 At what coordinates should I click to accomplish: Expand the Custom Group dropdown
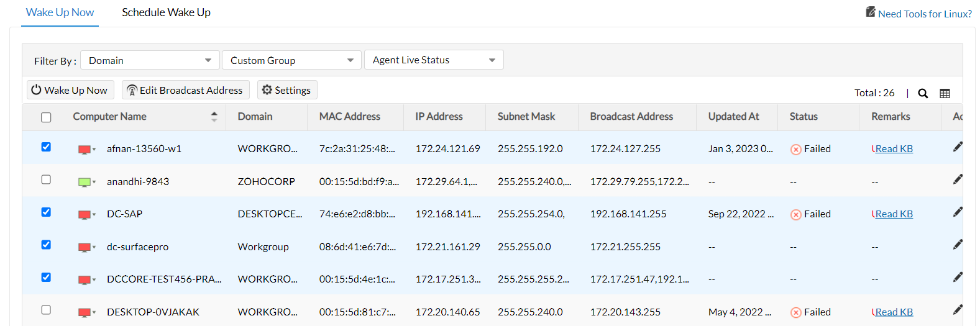point(291,60)
